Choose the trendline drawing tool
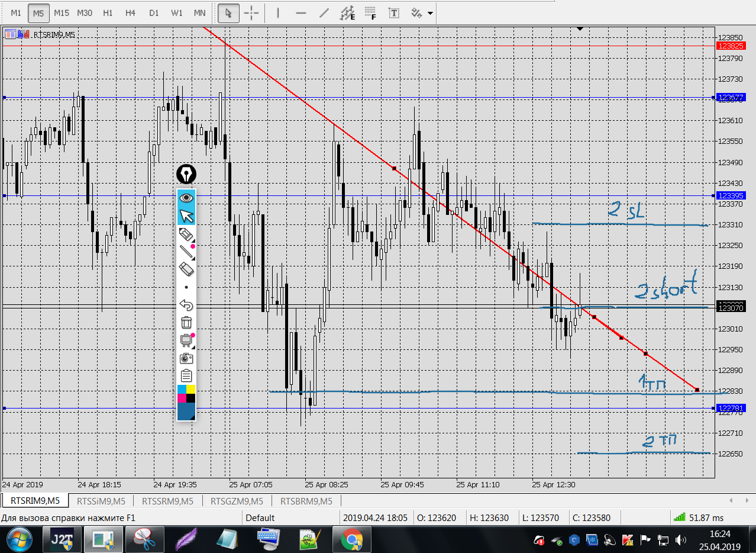756x553 pixels. [324, 12]
